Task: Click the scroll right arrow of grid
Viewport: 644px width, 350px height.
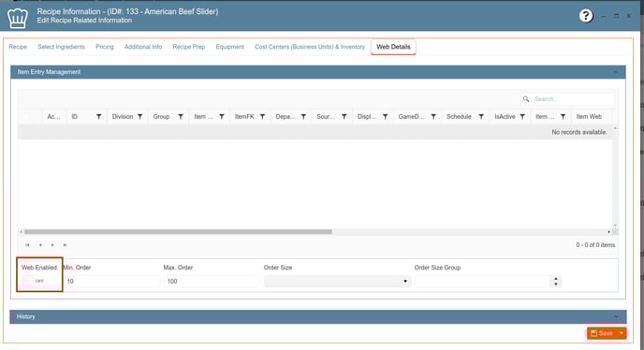Action: 608,232
